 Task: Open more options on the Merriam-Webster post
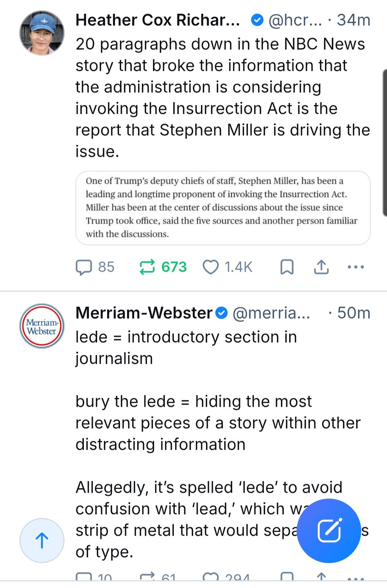coord(356,577)
